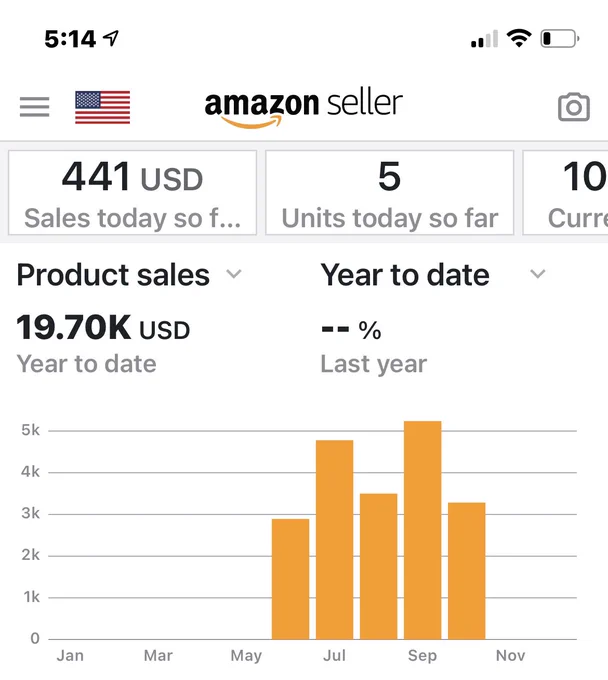Screen dimensions: 608x680
Task: Tap the 19.70K USD year-to-date total
Action: 103,328
